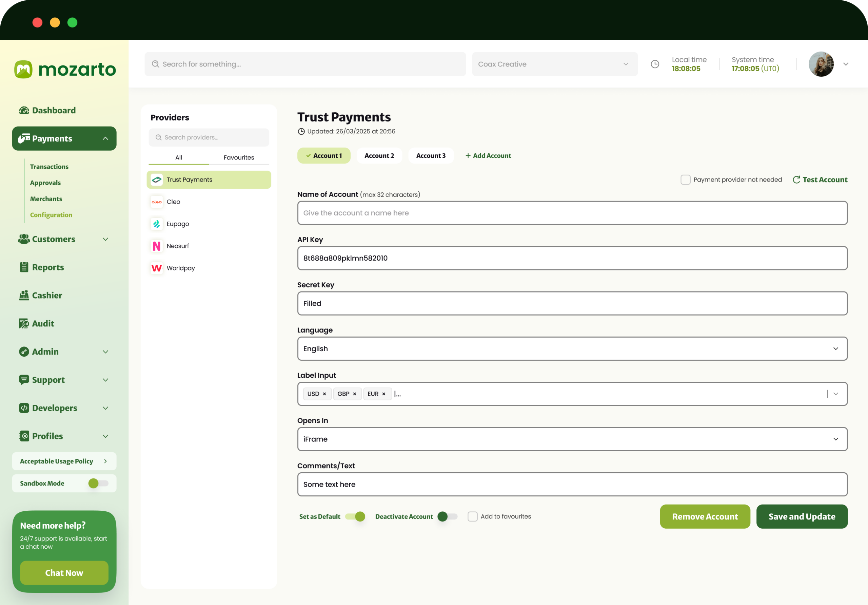Switch to the Account 1 tab
Image resolution: width=868 pixels, height=605 pixels.
(324, 155)
